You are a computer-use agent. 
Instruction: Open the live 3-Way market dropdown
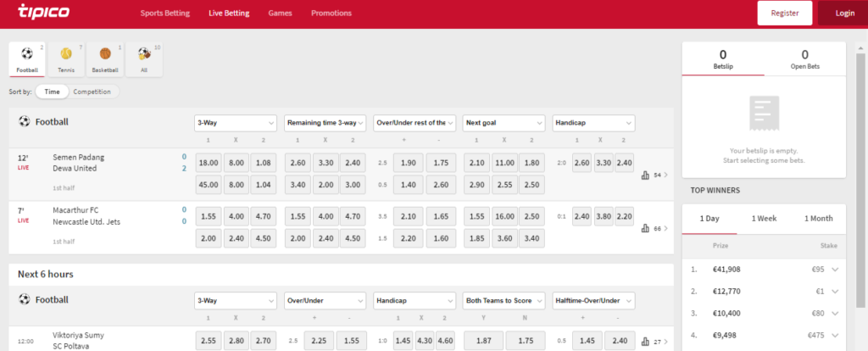(236, 123)
